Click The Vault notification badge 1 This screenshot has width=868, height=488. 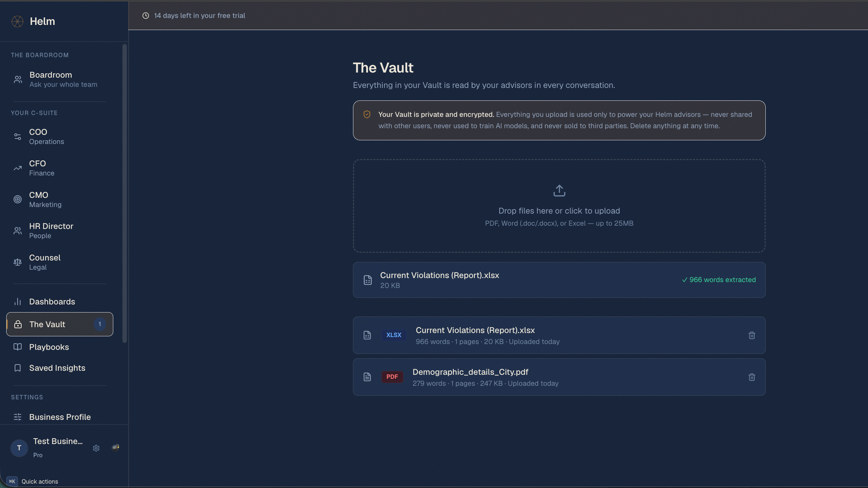[x=100, y=324]
